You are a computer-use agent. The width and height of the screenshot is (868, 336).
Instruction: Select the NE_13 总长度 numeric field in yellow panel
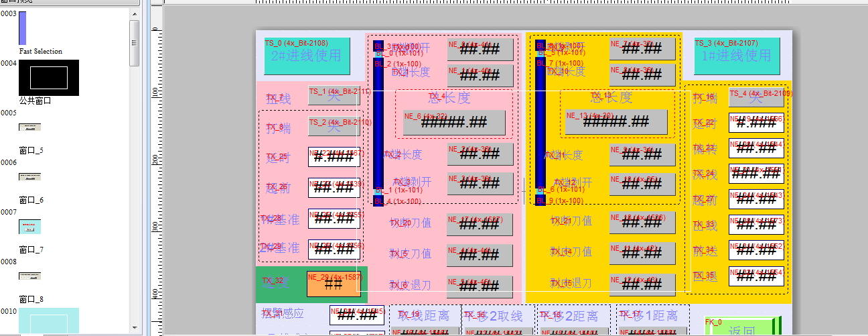click(616, 121)
